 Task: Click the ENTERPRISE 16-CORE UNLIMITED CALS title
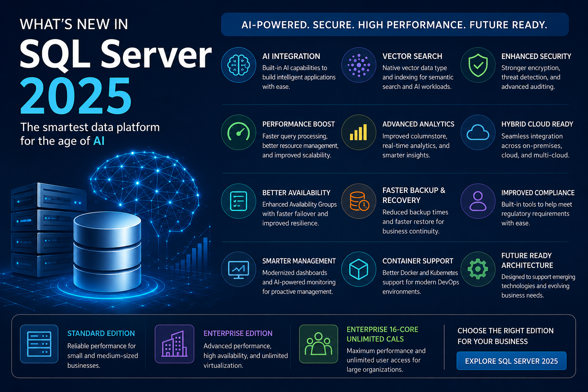382,334
